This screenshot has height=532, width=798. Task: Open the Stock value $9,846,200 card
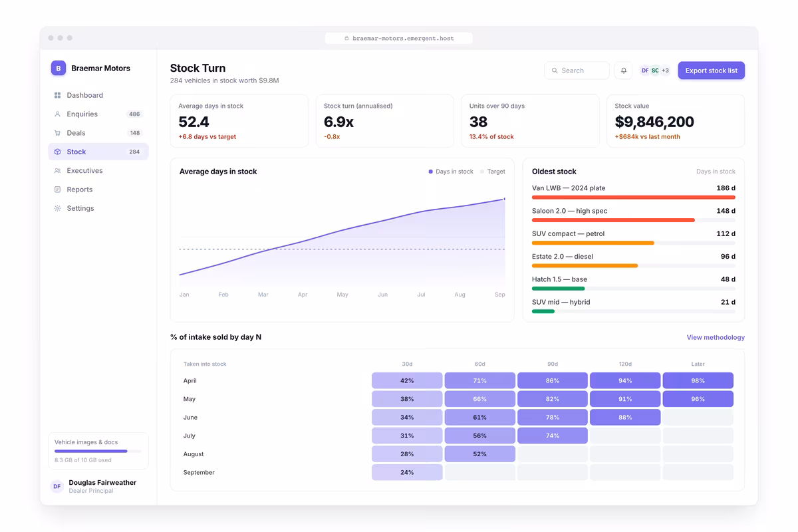pos(676,121)
